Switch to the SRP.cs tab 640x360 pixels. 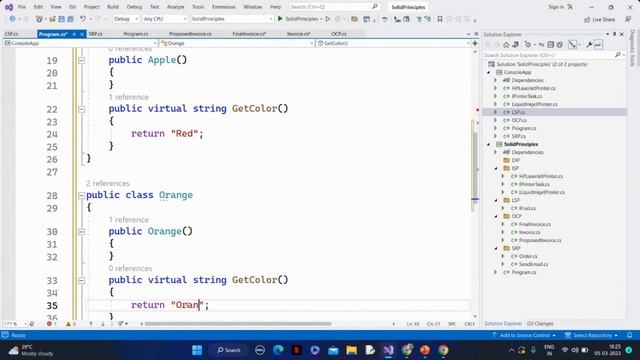(x=96, y=34)
